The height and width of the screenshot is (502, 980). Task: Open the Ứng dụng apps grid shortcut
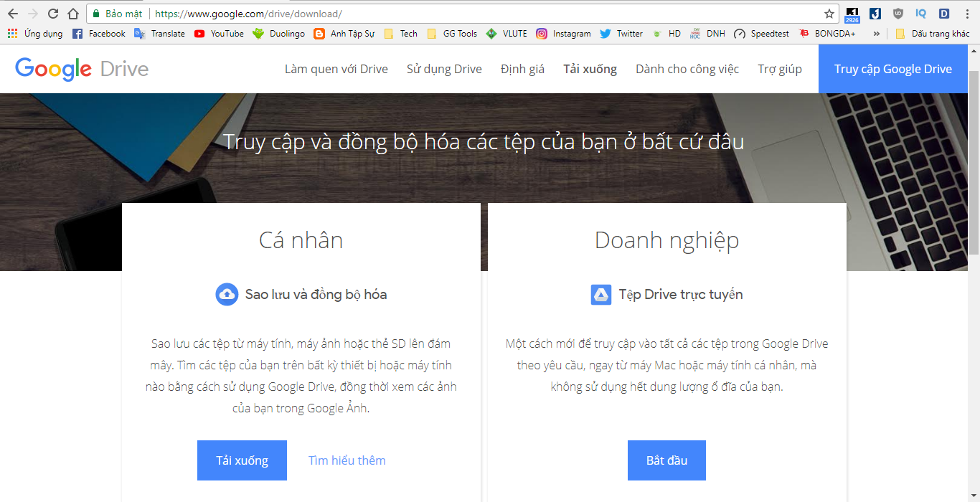pos(34,34)
